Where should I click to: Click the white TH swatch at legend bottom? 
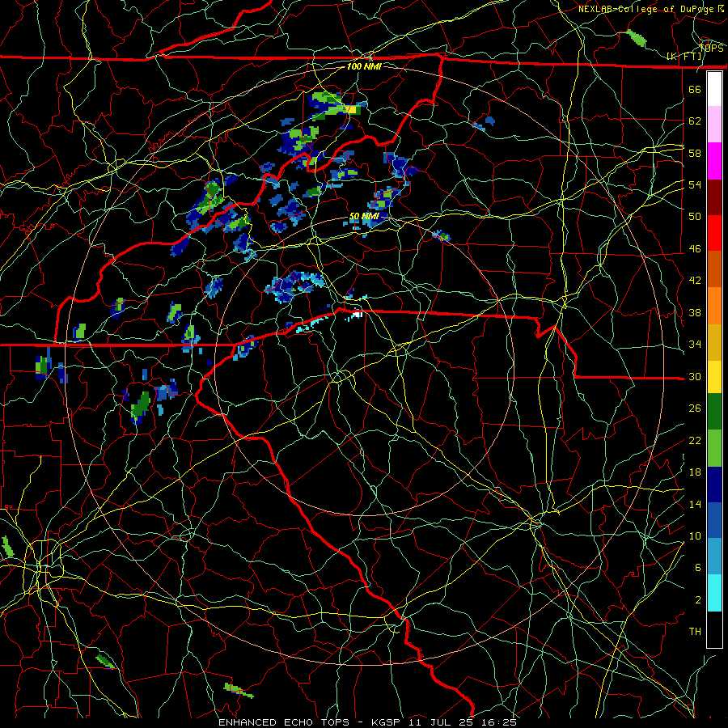714,629
